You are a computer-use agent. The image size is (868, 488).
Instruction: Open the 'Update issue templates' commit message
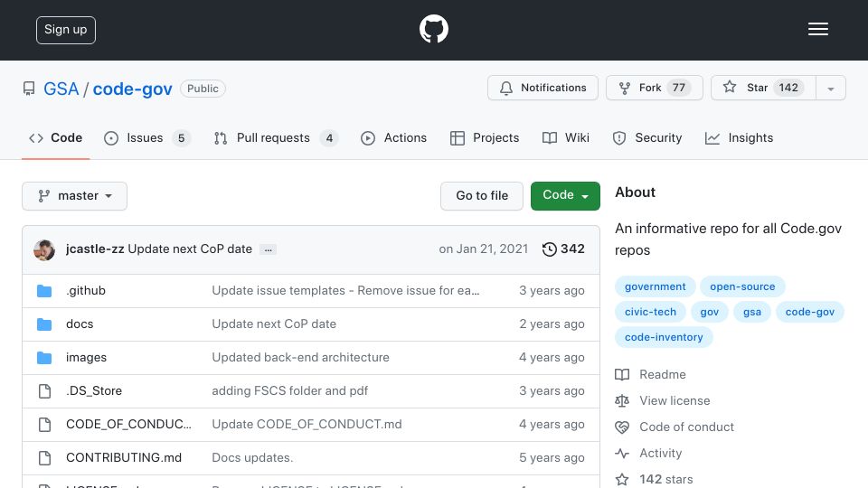(346, 290)
